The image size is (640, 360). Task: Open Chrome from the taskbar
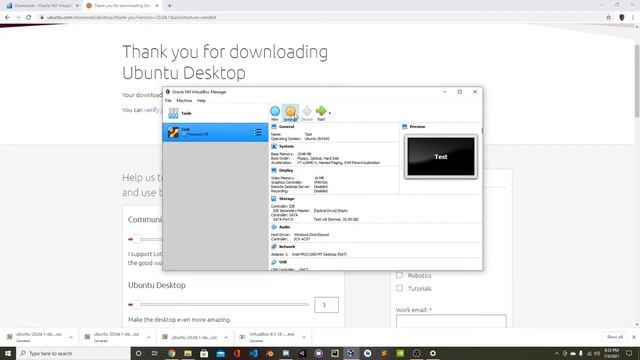171,353
